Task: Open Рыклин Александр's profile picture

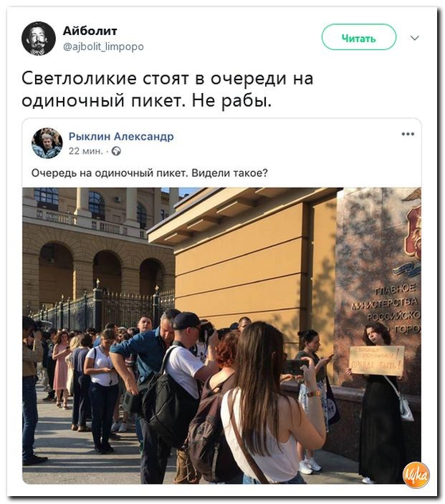Action: [47, 143]
